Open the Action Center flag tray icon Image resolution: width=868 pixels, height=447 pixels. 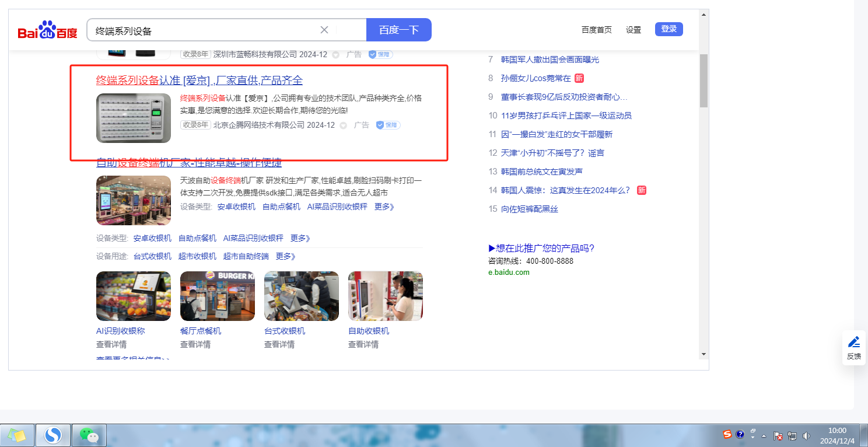778,436
